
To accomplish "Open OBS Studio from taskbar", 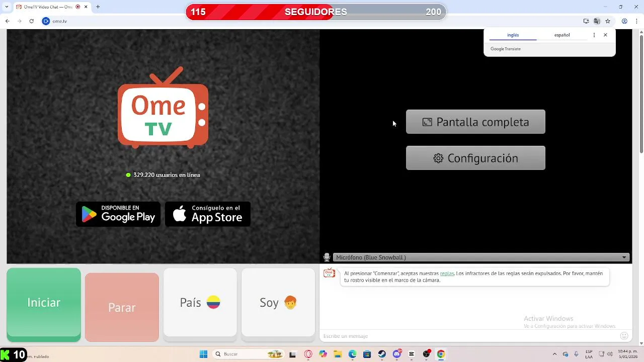I will point(427,354).
